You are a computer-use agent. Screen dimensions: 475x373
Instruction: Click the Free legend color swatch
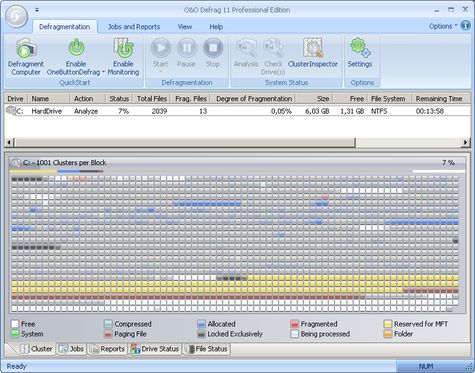point(15,324)
